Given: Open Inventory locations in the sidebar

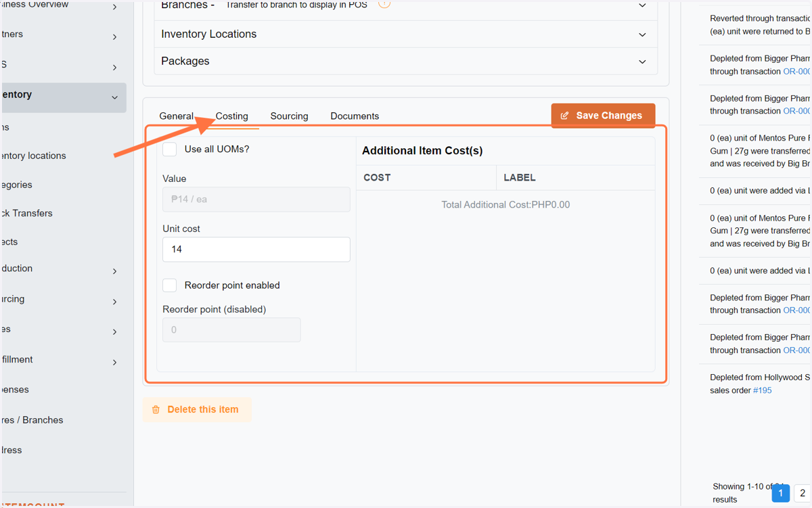Looking at the screenshot, I should (x=34, y=156).
